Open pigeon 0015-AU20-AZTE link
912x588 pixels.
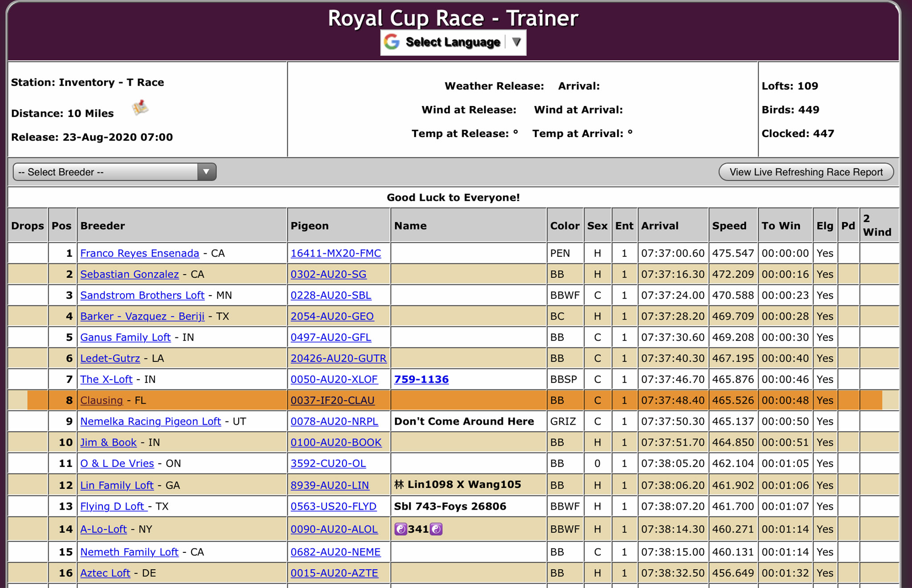[x=334, y=573]
